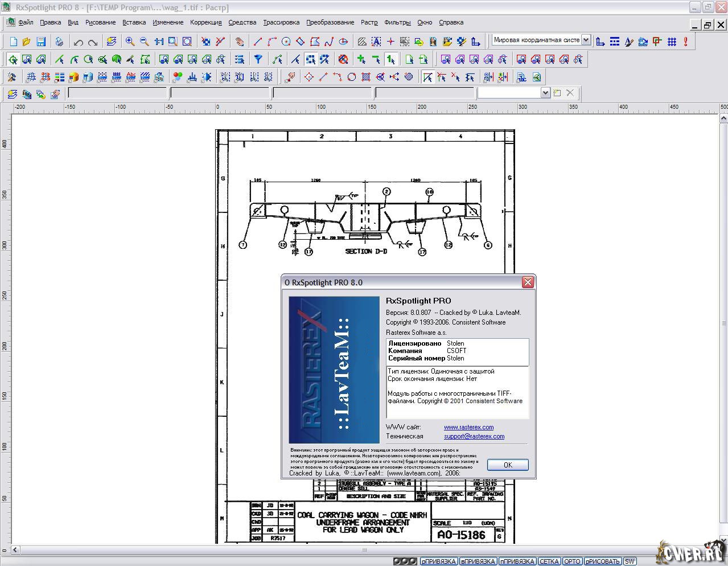
Task: Open the Правка menu
Action: tap(51, 23)
